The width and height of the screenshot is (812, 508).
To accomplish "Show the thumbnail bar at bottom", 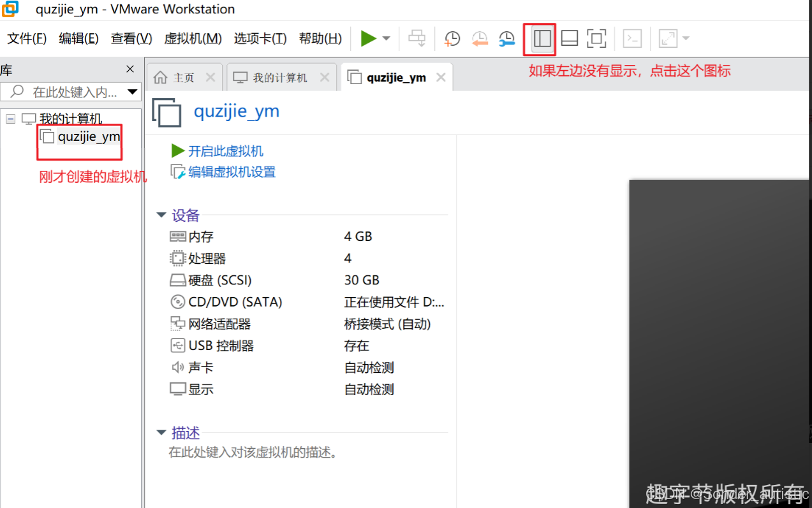I will [568, 38].
